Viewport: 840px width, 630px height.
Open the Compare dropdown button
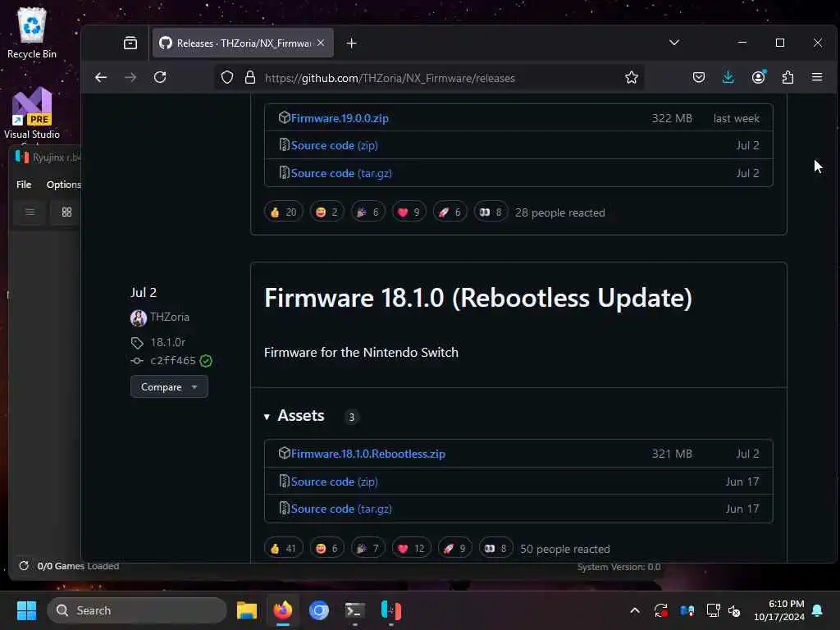169,387
